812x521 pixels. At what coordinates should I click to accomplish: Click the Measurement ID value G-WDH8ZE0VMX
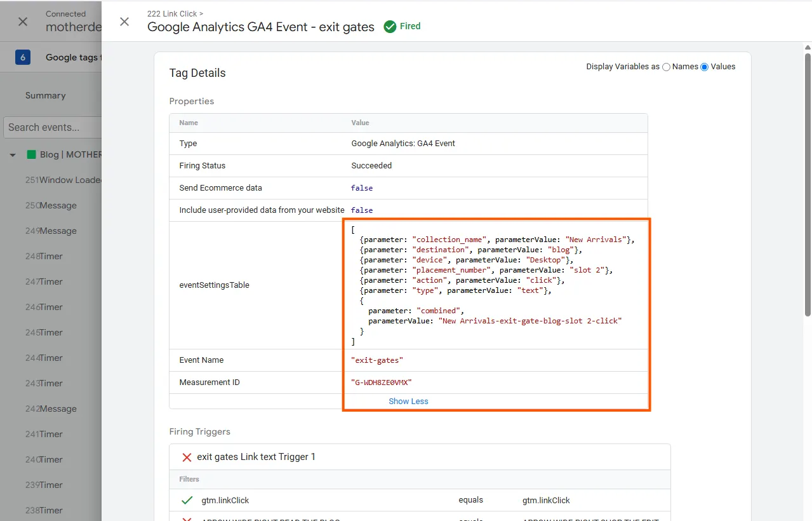[x=382, y=382]
